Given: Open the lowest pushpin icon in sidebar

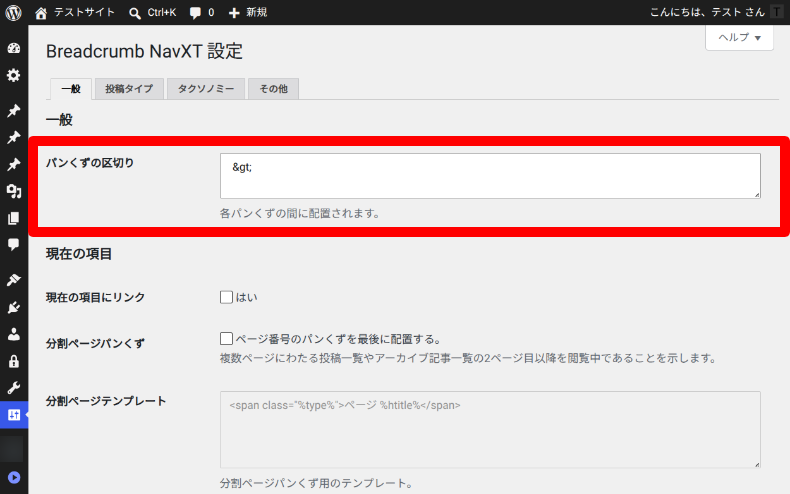Looking at the screenshot, I should (x=14, y=164).
